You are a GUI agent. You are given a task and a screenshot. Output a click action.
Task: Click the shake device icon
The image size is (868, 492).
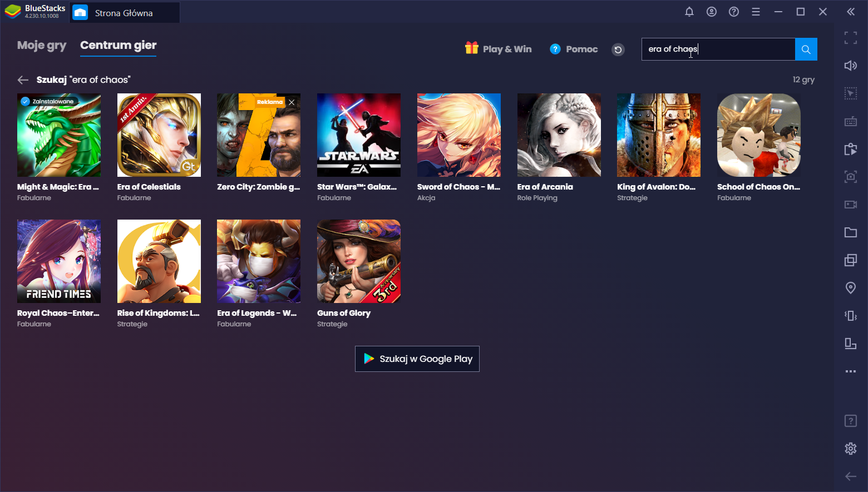point(850,316)
